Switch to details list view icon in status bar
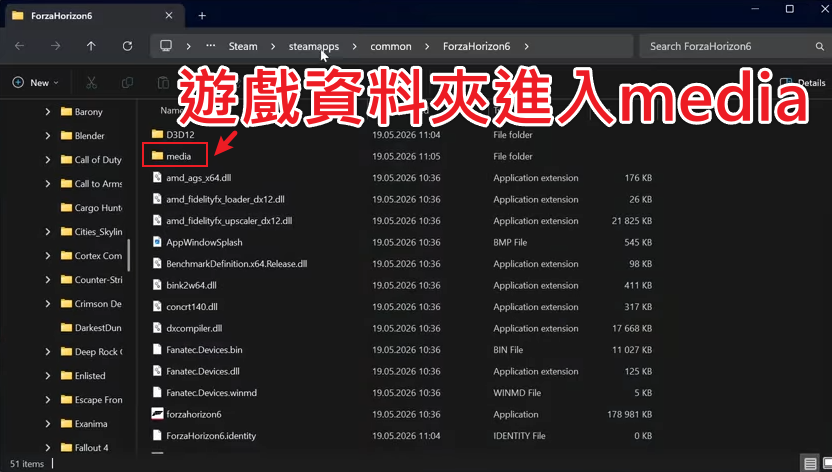Viewport: 832px width, 472px height. (810, 464)
